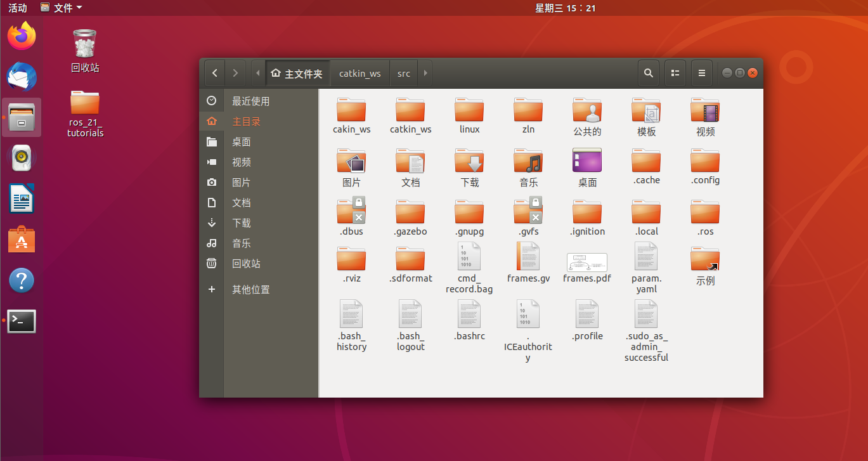
Task: Select the 图片 folder icon in grid
Action: 351,161
